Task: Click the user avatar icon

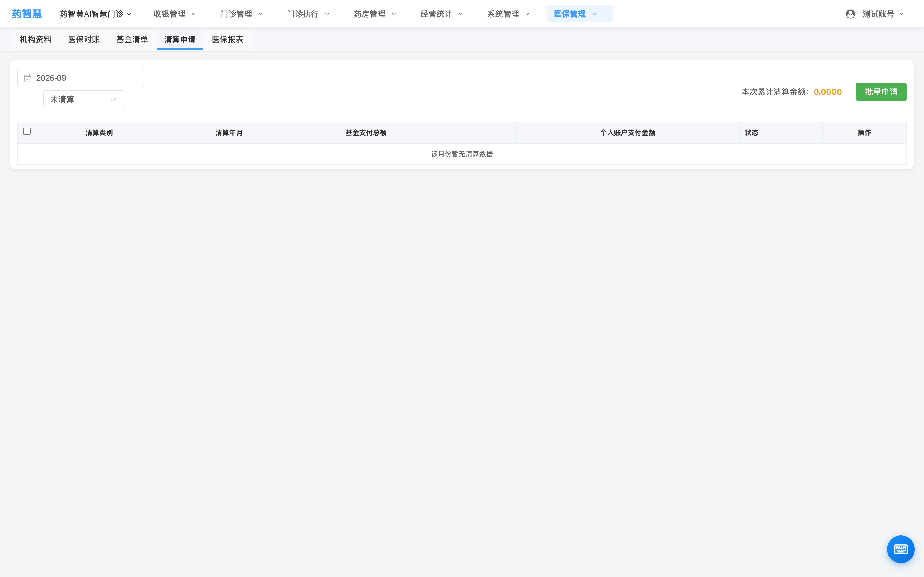Action: 850,14
